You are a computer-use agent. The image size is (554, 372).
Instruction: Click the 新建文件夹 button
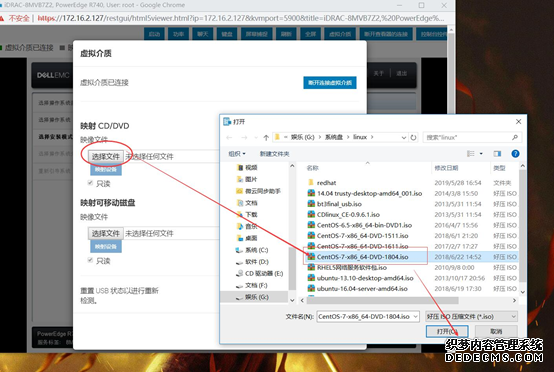(274, 154)
